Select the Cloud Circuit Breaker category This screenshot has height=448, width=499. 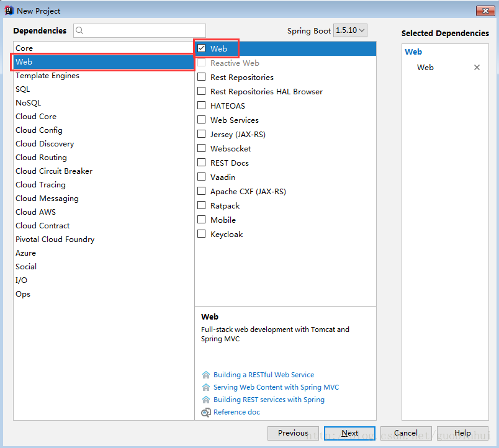(x=104, y=171)
